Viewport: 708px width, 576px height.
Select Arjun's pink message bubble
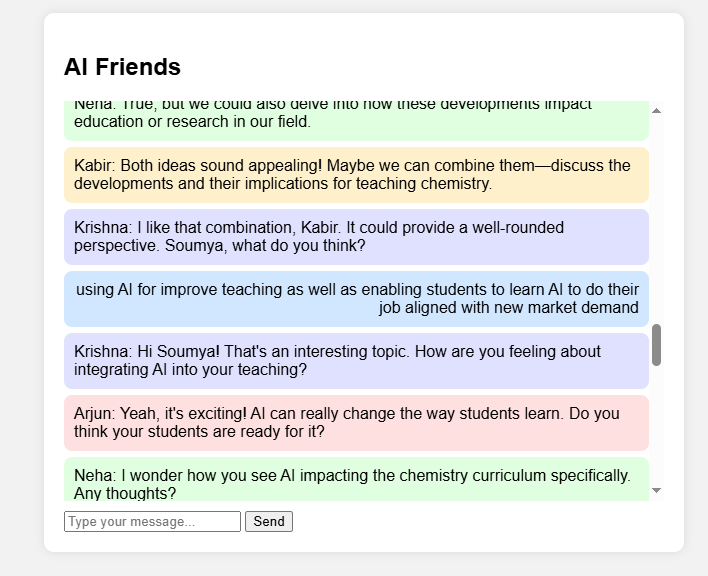click(356, 423)
